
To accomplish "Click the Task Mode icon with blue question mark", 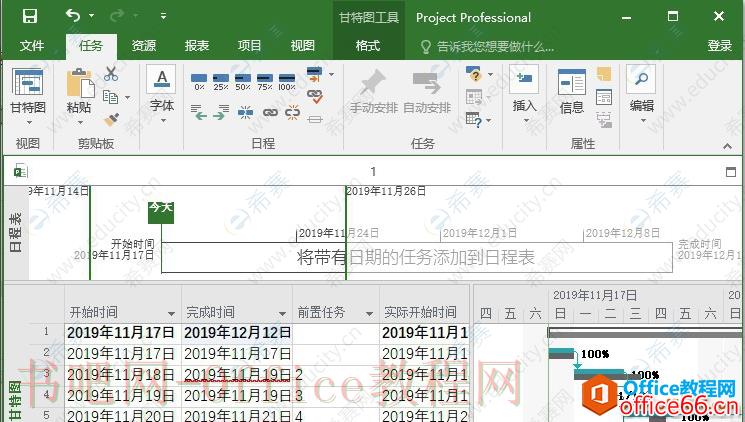I will pyautogui.click(x=474, y=119).
